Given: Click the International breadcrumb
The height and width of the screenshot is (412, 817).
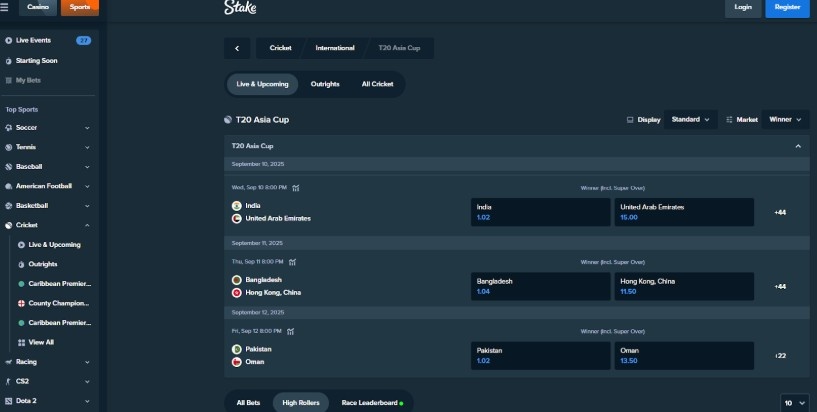Looking at the screenshot, I should pyautogui.click(x=335, y=48).
